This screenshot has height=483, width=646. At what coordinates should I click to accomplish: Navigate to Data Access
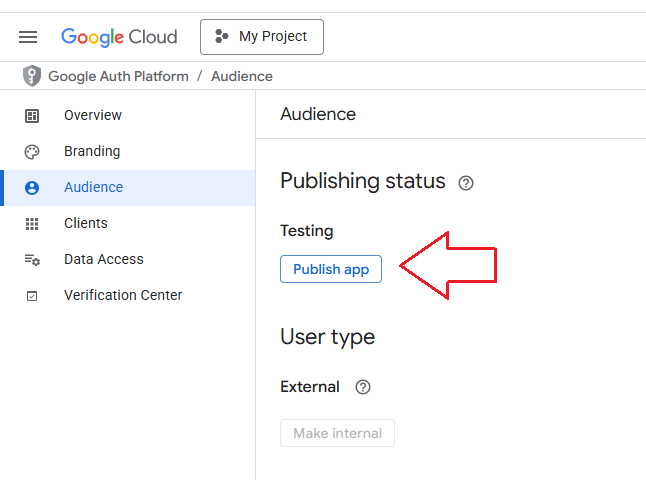(x=104, y=259)
